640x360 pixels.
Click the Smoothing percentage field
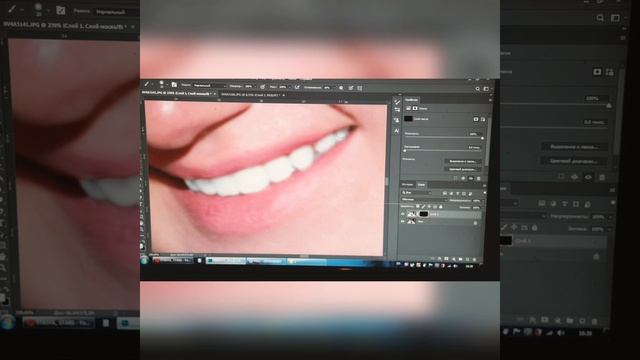[327, 87]
